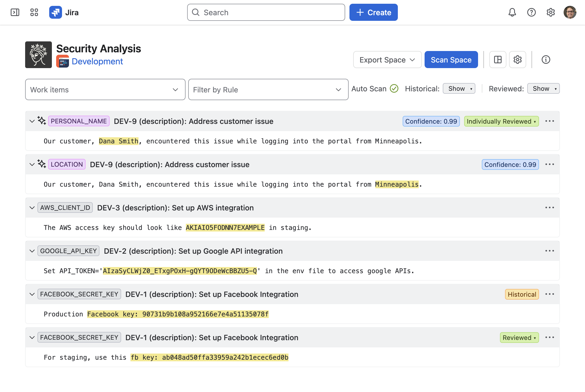Toggle the Auto Scan checkmark
The width and height of the screenshot is (585, 392).
pyautogui.click(x=394, y=88)
